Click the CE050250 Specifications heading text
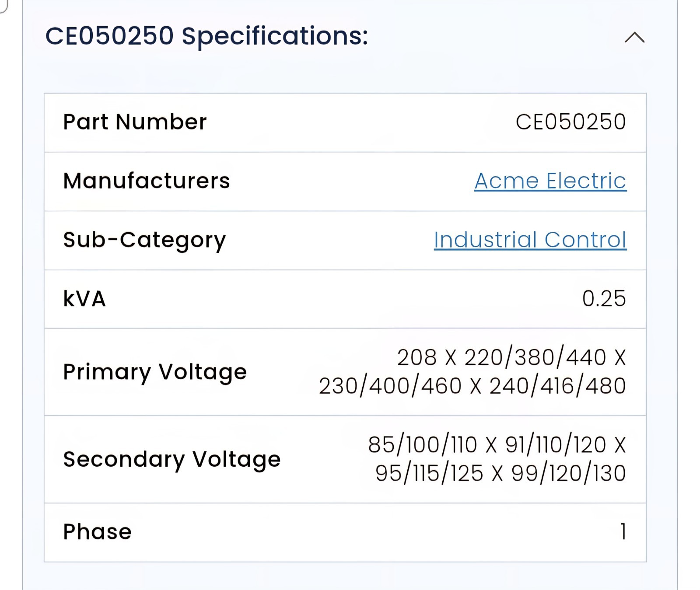 [x=206, y=36]
